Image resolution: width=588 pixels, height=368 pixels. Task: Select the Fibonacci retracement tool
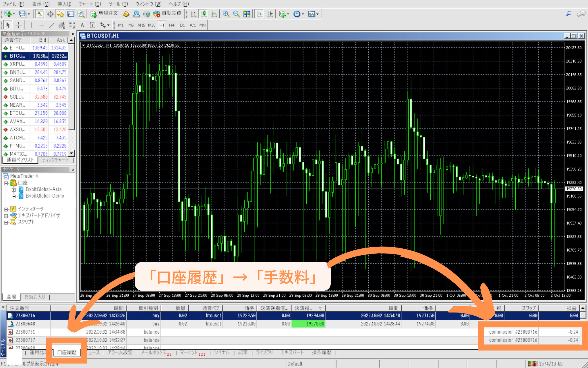pos(72,25)
